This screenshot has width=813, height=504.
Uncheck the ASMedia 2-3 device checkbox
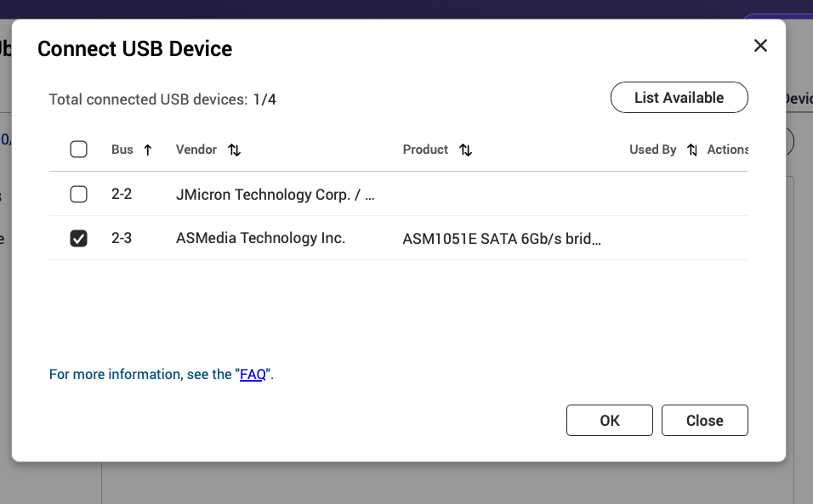tap(78, 239)
